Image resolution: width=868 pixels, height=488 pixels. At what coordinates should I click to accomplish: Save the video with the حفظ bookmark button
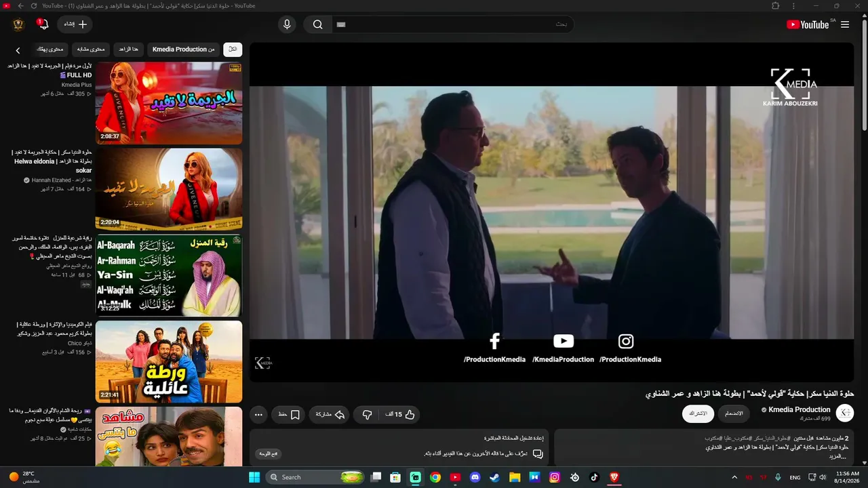[289, 414]
